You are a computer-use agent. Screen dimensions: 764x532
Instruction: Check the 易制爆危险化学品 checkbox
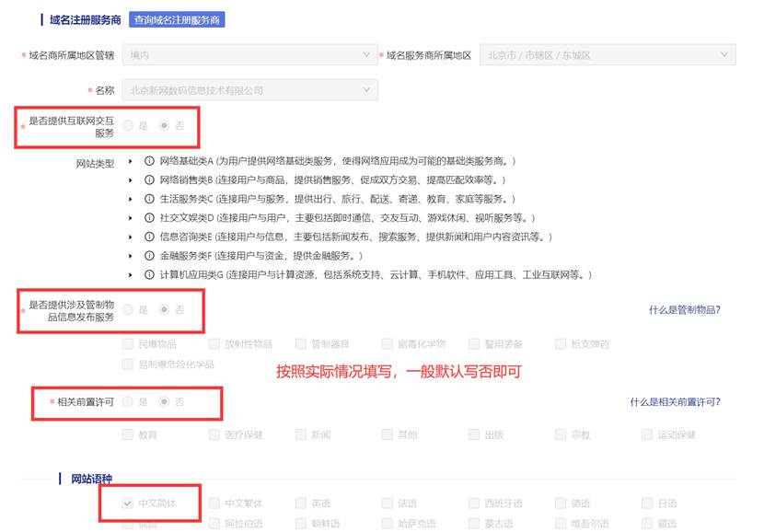tap(128, 364)
